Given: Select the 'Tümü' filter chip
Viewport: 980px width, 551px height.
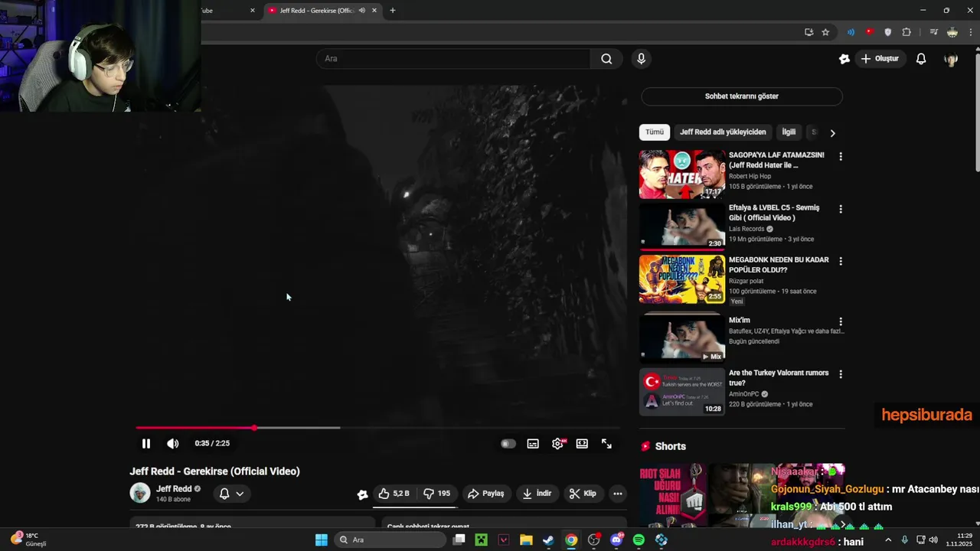Looking at the screenshot, I should pos(655,132).
